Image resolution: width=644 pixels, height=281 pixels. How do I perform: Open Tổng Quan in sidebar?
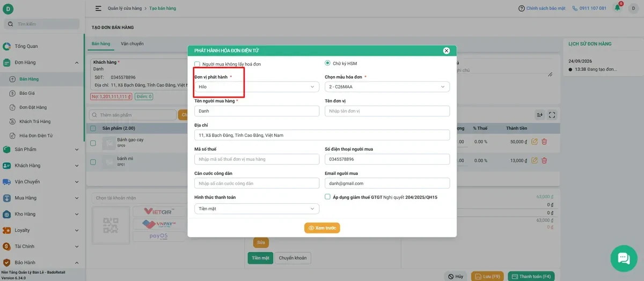point(42,46)
